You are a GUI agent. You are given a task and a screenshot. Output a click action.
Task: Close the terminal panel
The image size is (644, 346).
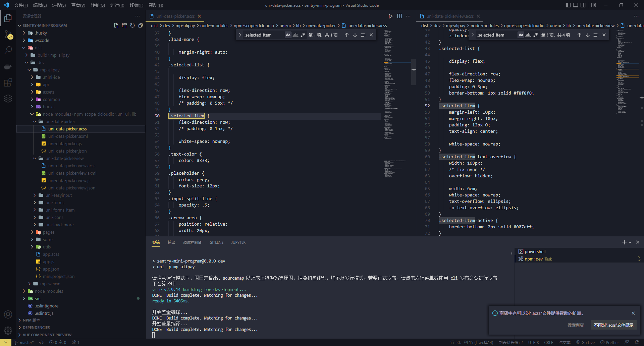(638, 242)
